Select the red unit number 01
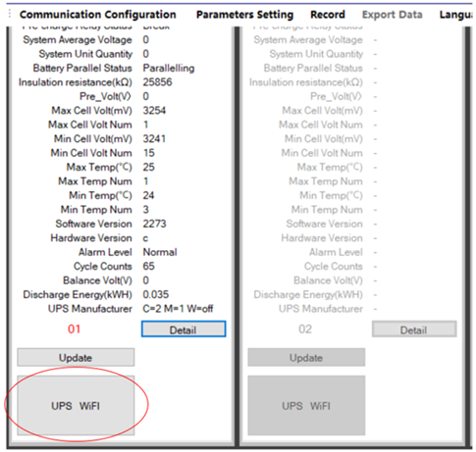Screen dimensions: 476x452 click(x=74, y=328)
